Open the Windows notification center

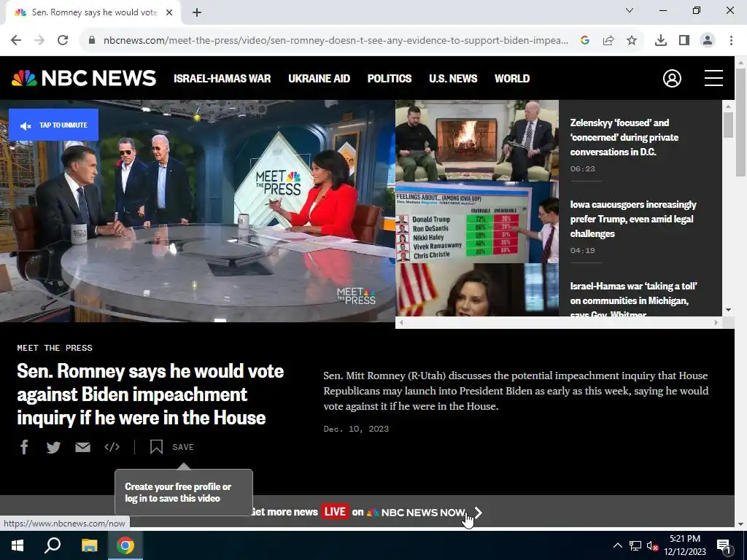tap(724, 545)
